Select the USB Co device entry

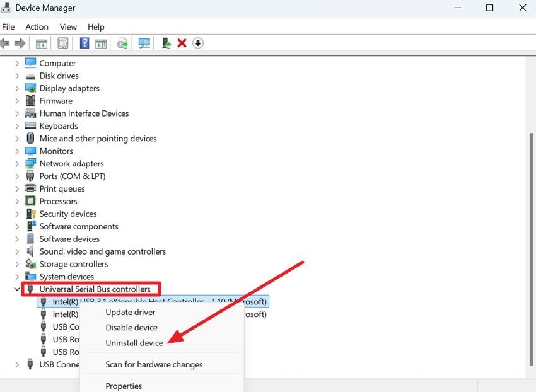pyautogui.click(x=66, y=327)
